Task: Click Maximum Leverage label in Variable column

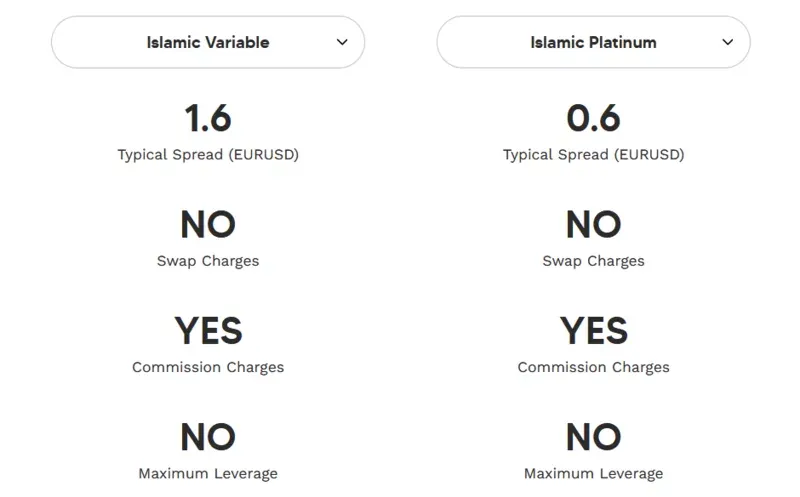Action: pos(208,474)
